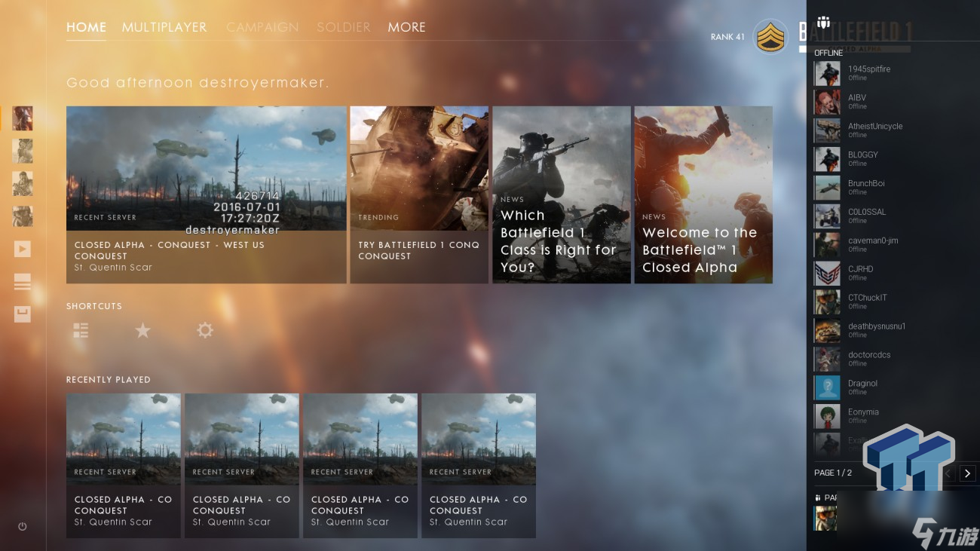The height and width of the screenshot is (551, 980).
Task: Open the MORE tab
Action: 407,27
